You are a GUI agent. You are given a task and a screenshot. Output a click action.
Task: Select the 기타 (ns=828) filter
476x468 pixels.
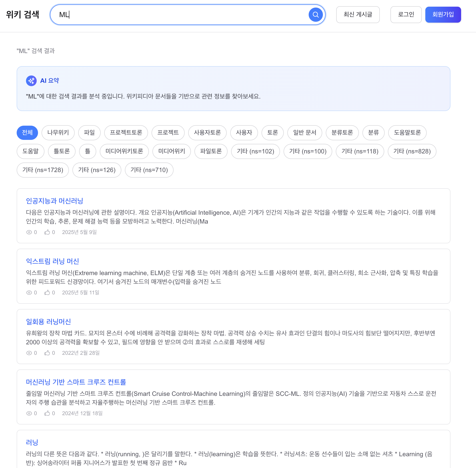tap(412, 151)
